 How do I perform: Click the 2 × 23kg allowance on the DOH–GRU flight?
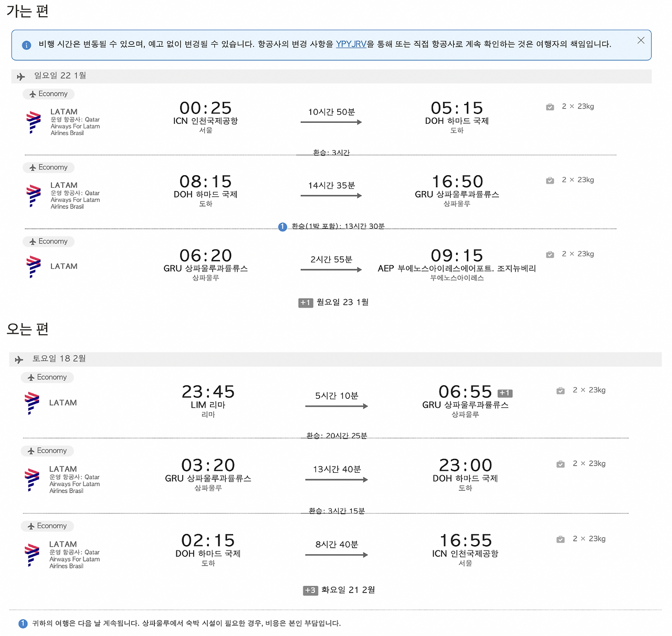(577, 180)
